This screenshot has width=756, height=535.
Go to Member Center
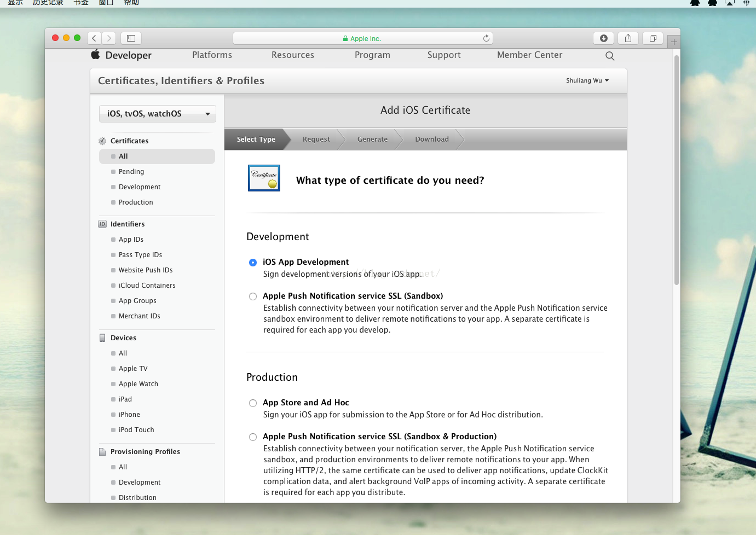[x=529, y=55]
